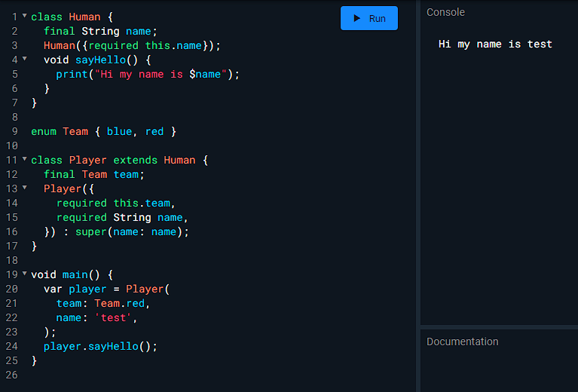The width and height of the screenshot is (578, 392).
Task: Click the Human constructor on line 3
Action: pyautogui.click(x=132, y=45)
